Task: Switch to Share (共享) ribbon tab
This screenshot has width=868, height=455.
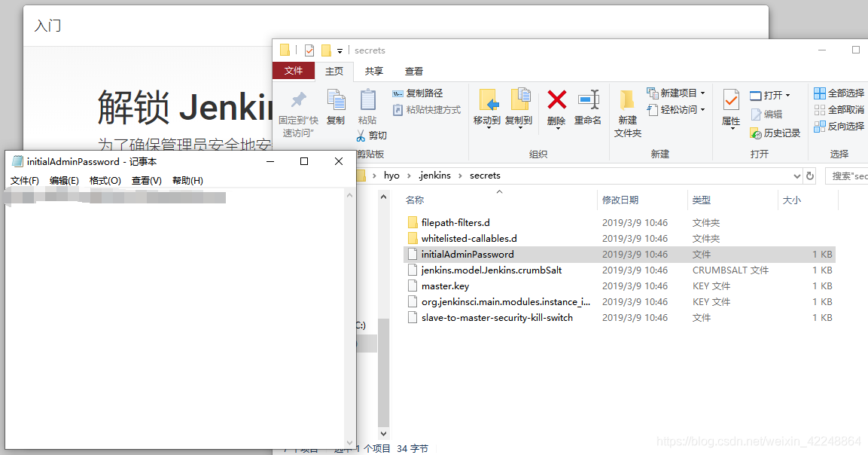Action: click(373, 72)
